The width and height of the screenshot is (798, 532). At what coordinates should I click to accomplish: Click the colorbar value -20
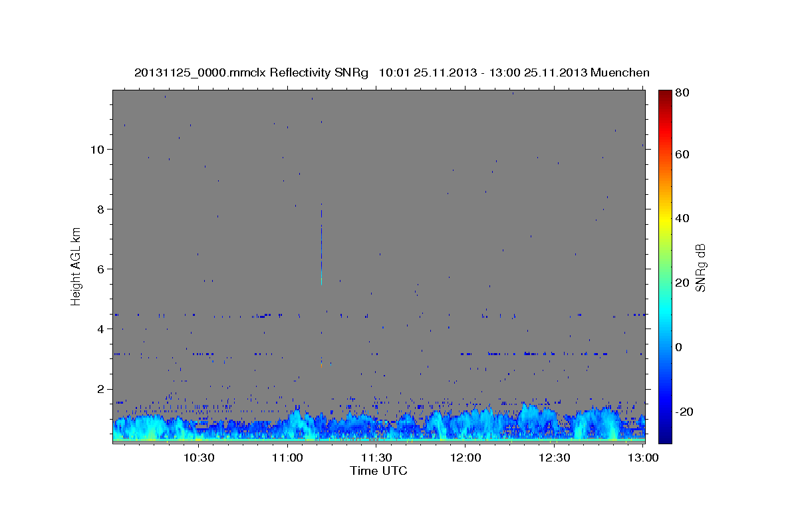686,412
